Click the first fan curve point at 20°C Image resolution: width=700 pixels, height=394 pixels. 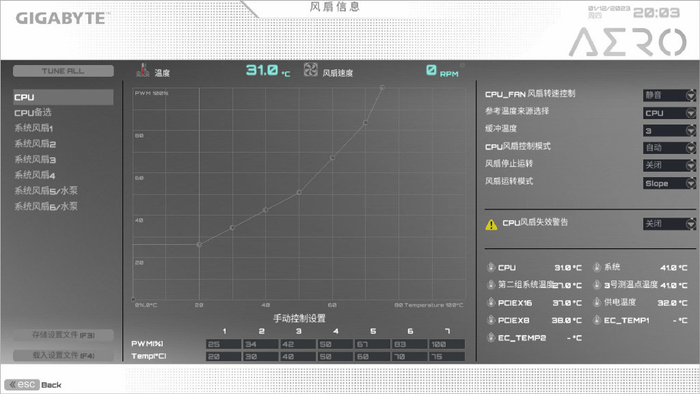[x=199, y=245]
